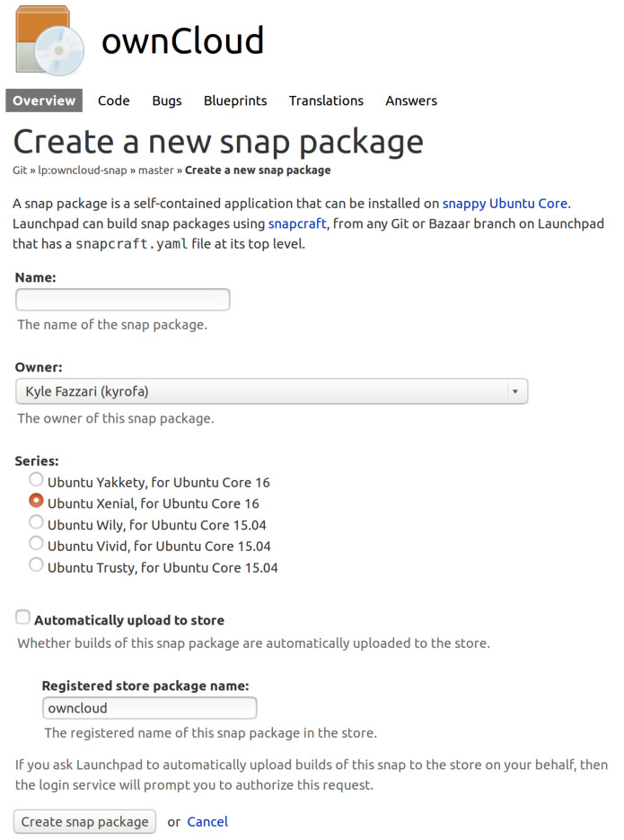
Task: Select Ubuntu Yakkety for Ubuntu Core 16
Action: 36,479
